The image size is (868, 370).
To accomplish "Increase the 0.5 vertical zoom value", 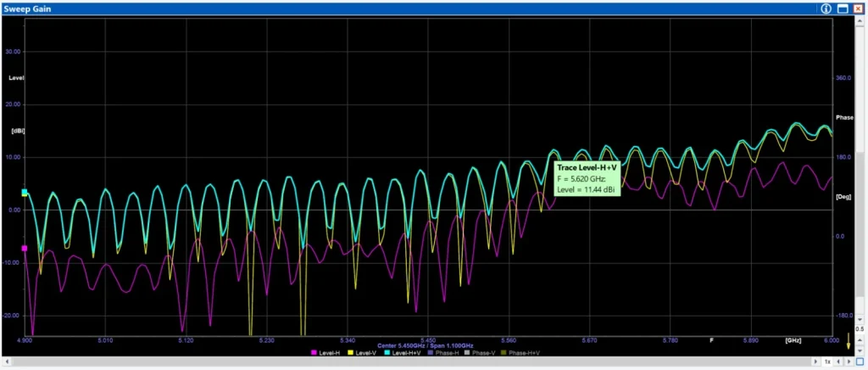I will tap(860, 340).
